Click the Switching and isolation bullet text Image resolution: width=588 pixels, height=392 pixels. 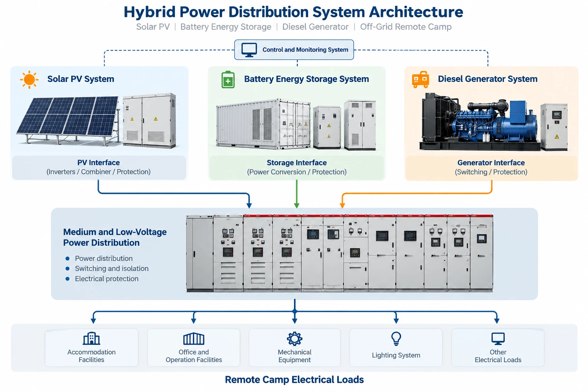112,269
